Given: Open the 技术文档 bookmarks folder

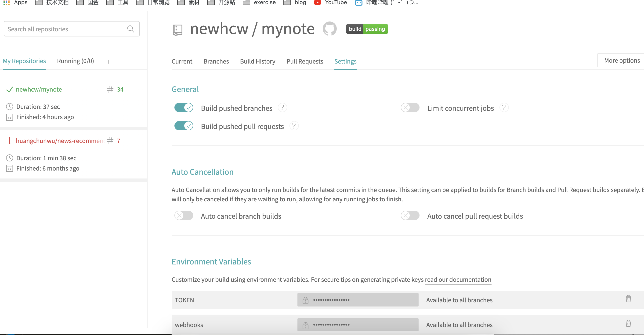Looking at the screenshot, I should (52, 3).
